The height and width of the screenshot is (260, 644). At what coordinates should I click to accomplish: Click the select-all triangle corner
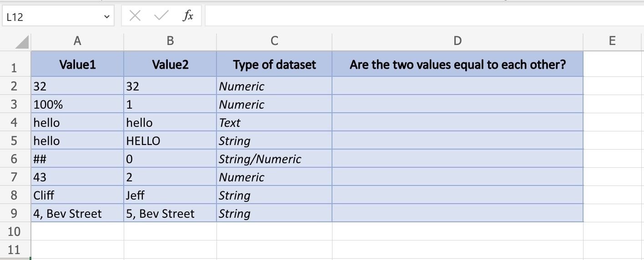point(22,42)
